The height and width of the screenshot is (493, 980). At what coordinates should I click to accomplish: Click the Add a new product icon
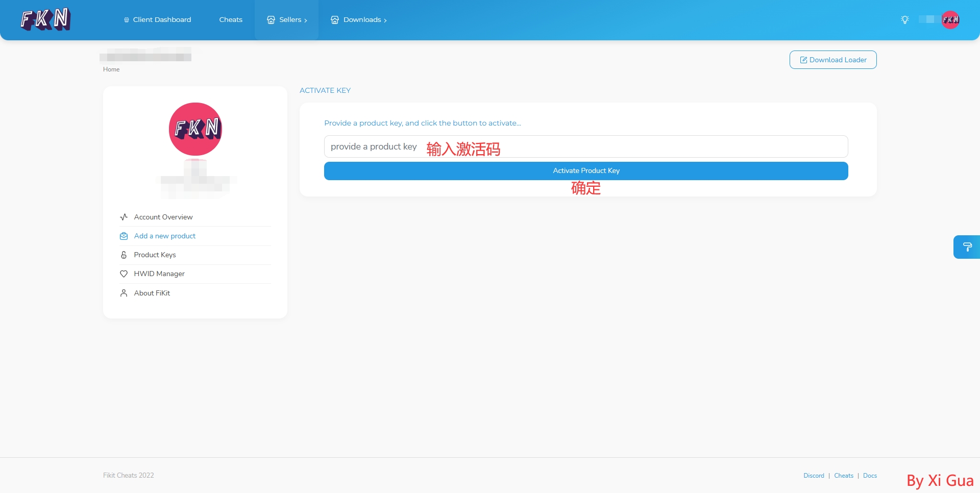pos(124,236)
